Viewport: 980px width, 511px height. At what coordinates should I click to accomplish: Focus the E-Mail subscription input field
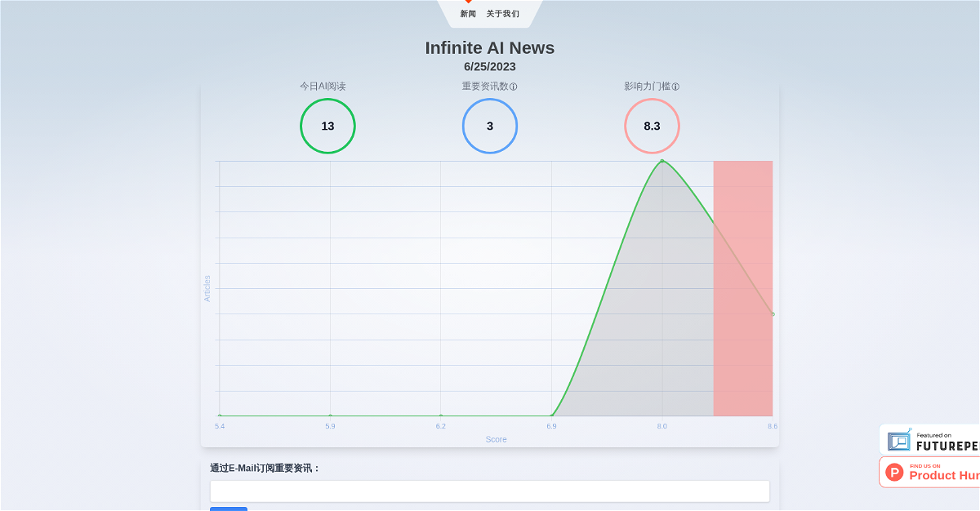tap(490, 491)
